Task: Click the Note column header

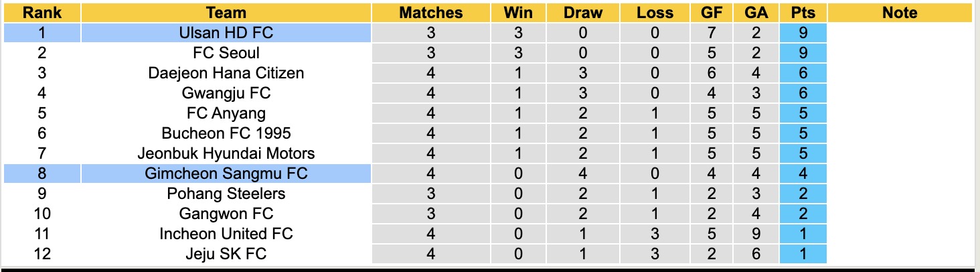Action: (x=900, y=13)
